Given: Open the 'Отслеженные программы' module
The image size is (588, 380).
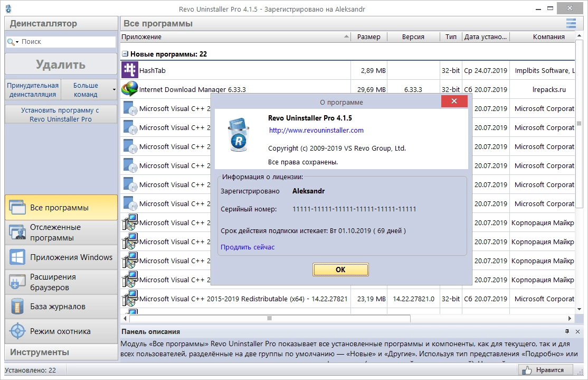Looking at the screenshot, I should 61,233.
